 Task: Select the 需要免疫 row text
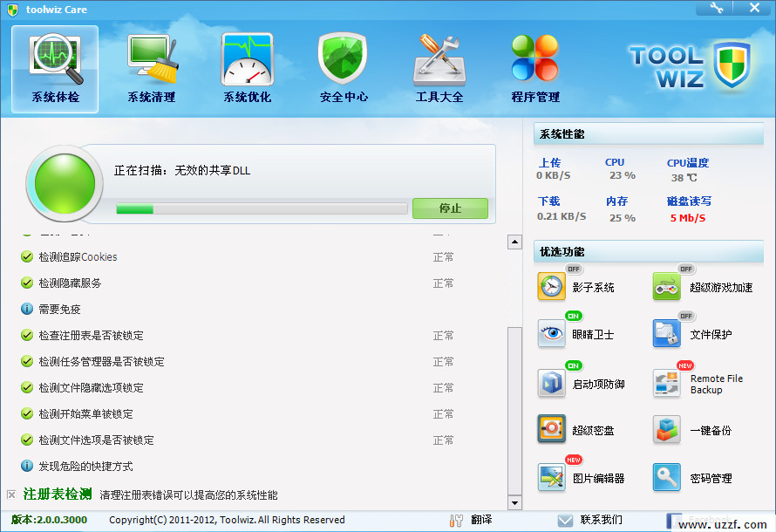point(59,310)
